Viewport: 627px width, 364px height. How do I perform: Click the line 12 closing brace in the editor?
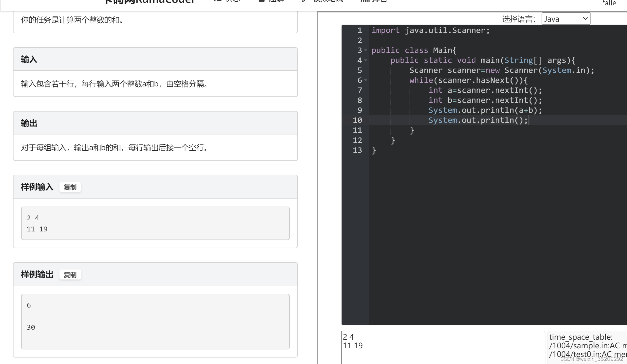[393, 140]
